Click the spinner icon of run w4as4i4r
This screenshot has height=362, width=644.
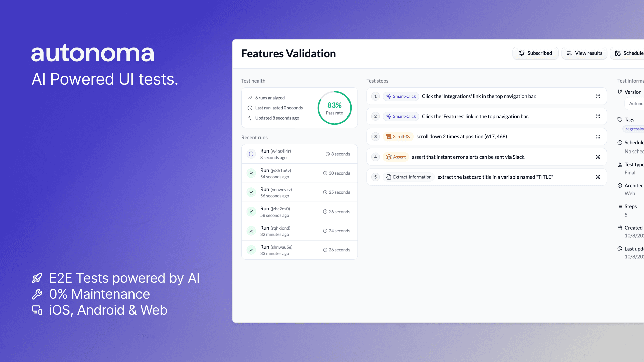[x=251, y=154]
